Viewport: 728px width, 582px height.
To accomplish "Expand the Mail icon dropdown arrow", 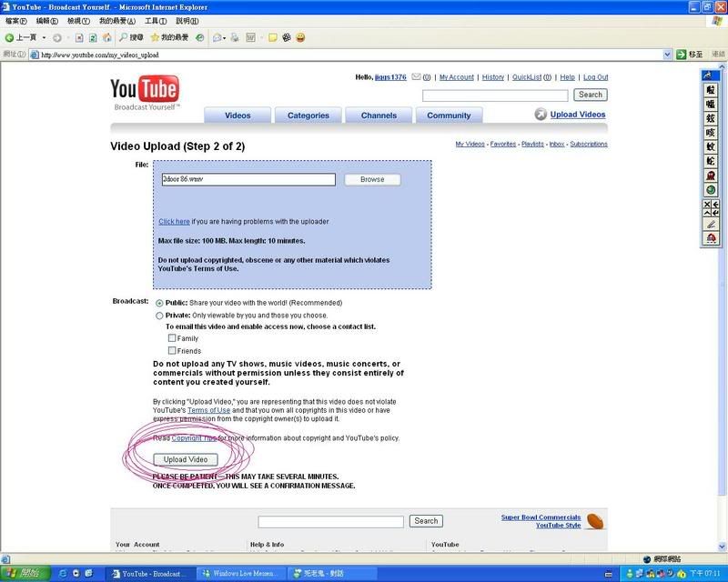I will click(x=224, y=38).
